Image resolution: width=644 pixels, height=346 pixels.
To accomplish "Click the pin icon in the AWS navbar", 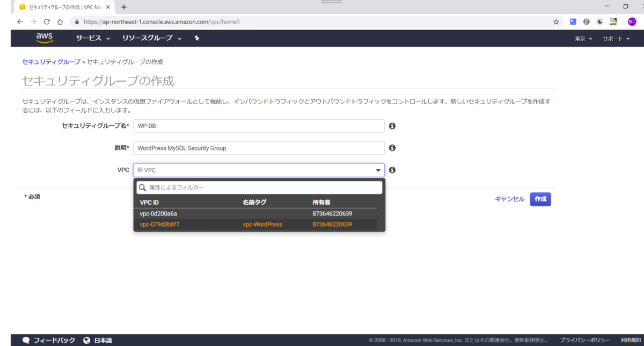I will pyautogui.click(x=197, y=38).
